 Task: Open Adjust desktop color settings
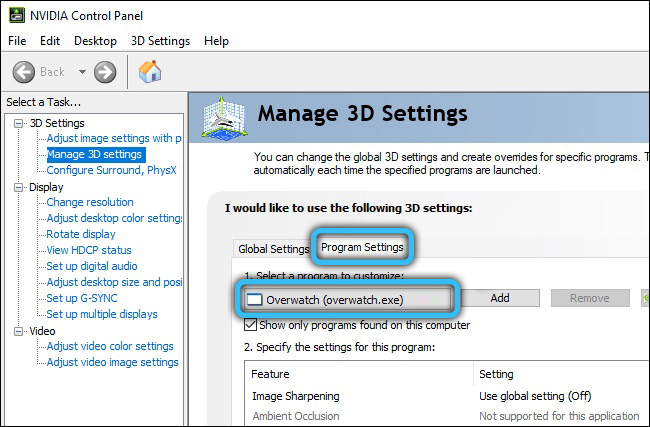114,218
